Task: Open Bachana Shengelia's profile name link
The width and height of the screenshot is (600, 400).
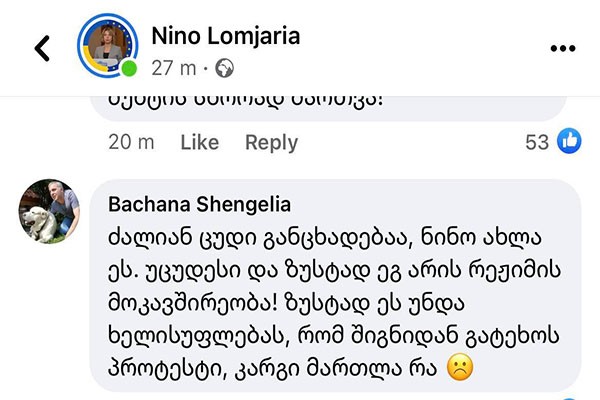Action: click(x=200, y=204)
